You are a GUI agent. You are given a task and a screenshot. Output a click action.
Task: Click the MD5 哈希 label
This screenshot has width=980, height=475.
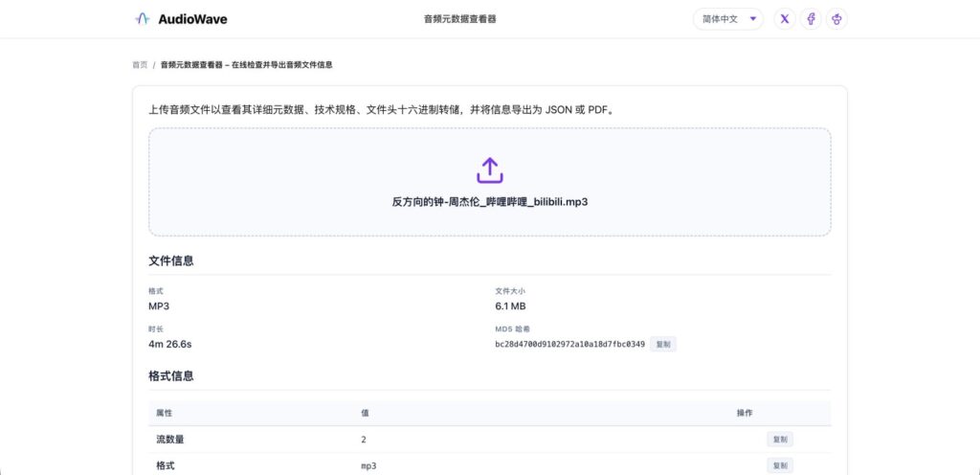pyautogui.click(x=513, y=328)
